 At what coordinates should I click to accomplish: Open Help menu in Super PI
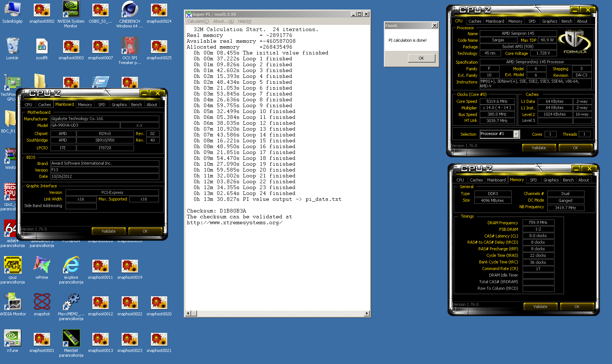245,21
